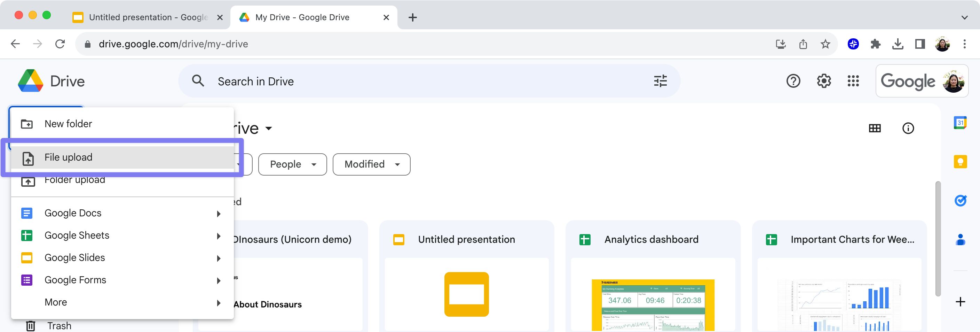
Task: Select More menu entry
Action: [x=122, y=302]
